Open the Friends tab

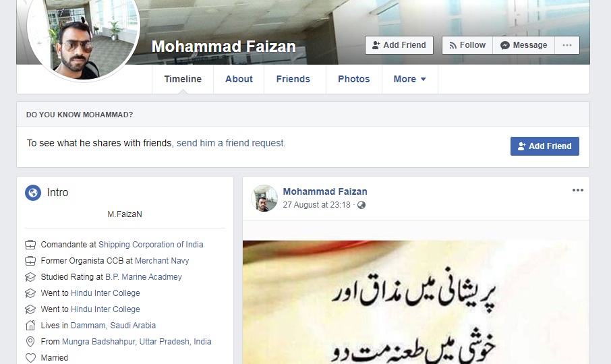tap(293, 79)
